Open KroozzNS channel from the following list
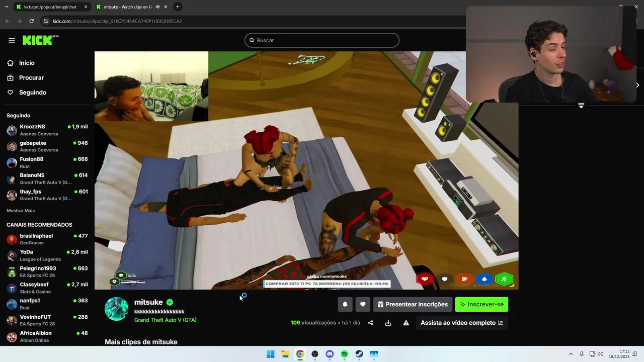 point(47,130)
